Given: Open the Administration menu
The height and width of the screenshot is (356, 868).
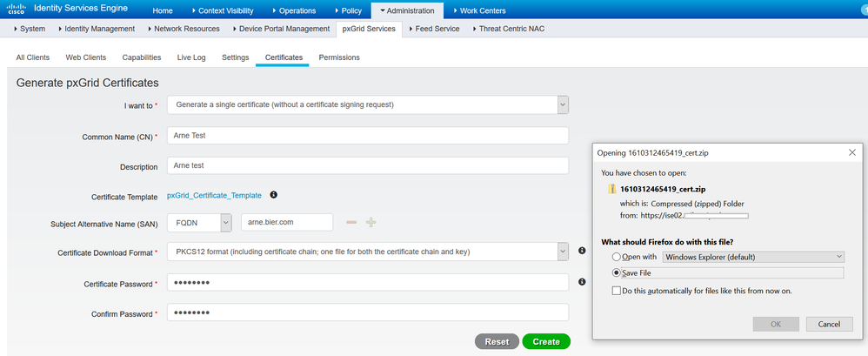Looking at the screenshot, I should pyautogui.click(x=407, y=10).
